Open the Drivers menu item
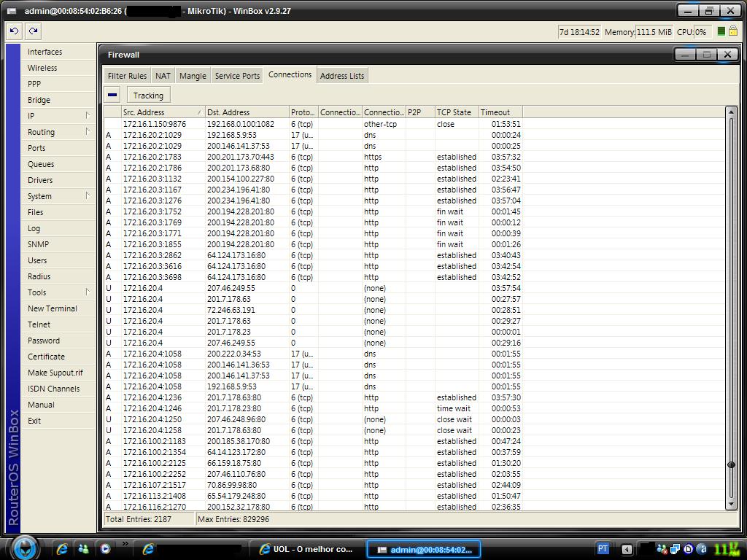Screen dimensions: 747x560 (58, 180)
